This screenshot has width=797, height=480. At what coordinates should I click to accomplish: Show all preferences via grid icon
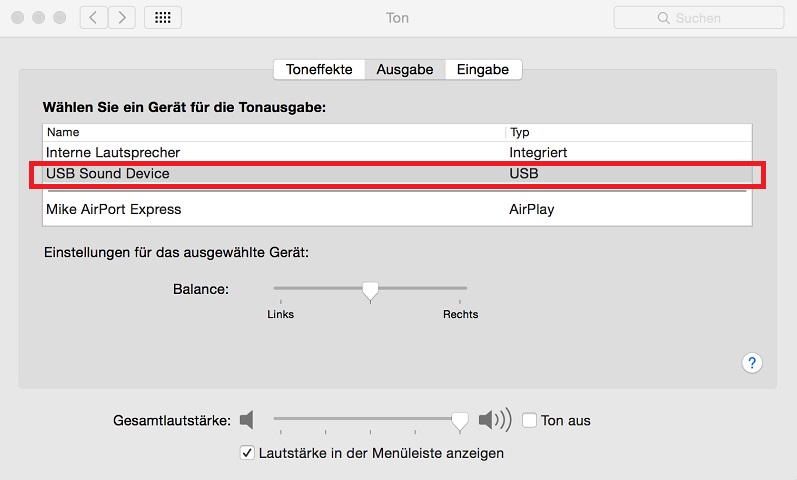click(x=163, y=18)
